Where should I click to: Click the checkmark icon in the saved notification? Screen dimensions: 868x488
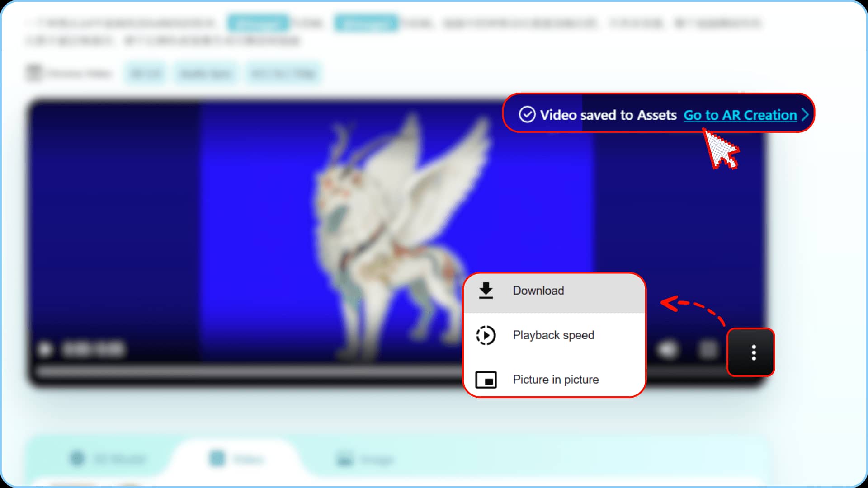527,115
